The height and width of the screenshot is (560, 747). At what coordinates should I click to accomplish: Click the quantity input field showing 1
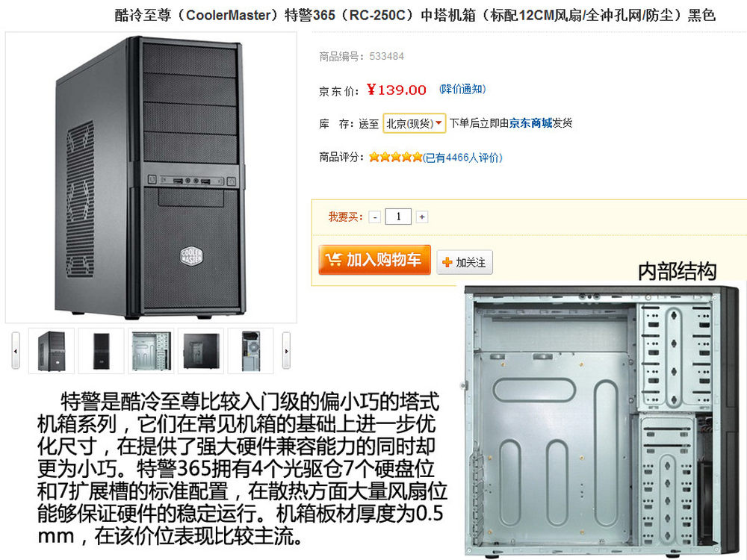coord(398,217)
